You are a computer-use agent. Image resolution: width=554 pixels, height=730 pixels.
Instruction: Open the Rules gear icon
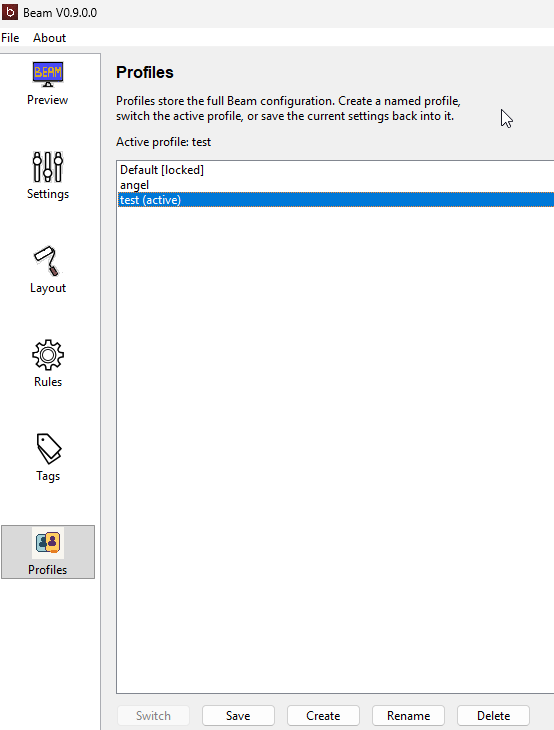pyautogui.click(x=47, y=355)
